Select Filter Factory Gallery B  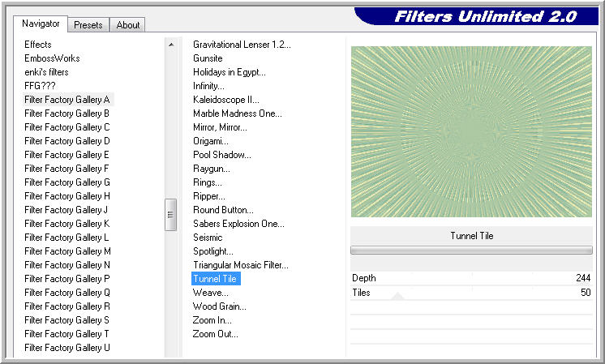click(67, 113)
